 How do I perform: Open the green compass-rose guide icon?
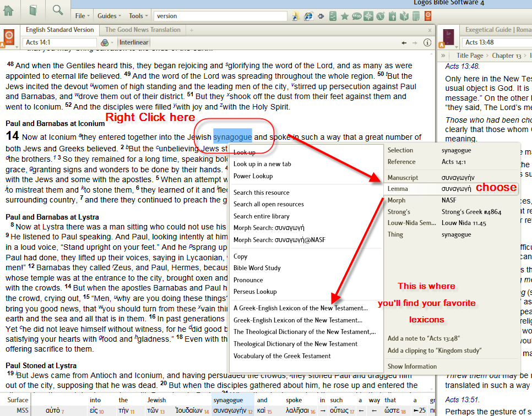click(x=368, y=16)
